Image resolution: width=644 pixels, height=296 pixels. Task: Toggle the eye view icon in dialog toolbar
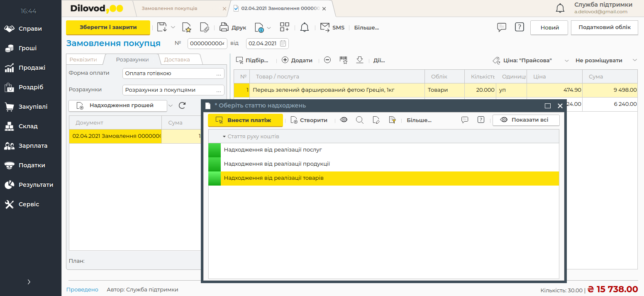point(344,120)
